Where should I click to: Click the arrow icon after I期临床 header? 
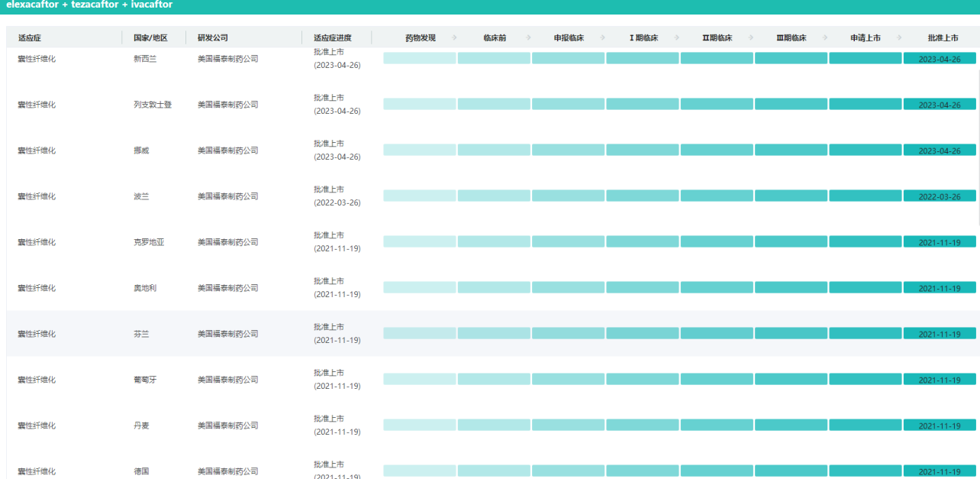click(678, 38)
